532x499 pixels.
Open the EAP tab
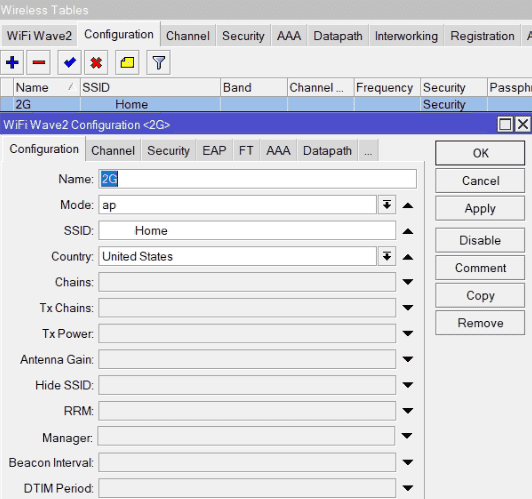point(214,150)
